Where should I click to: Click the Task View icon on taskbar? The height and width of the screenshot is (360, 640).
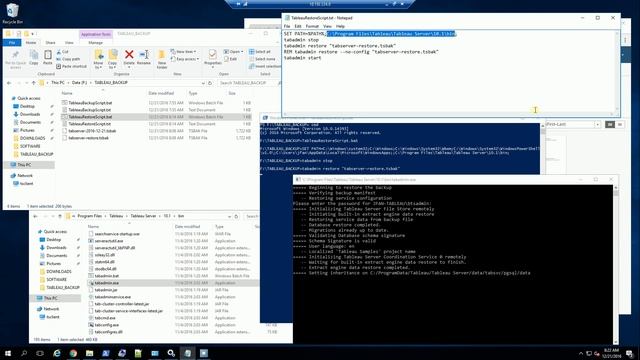tap(40, 353)
